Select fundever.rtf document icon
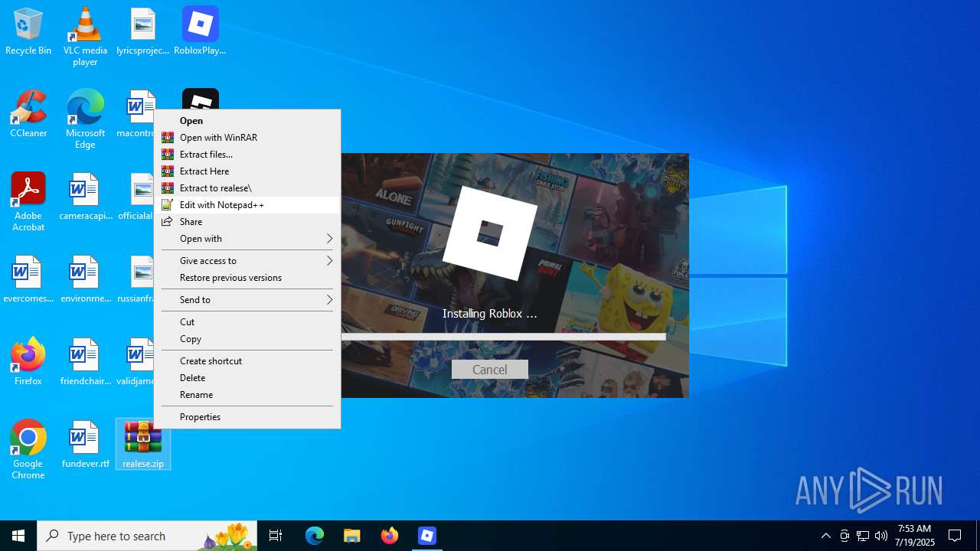 (x=85, y=445)
